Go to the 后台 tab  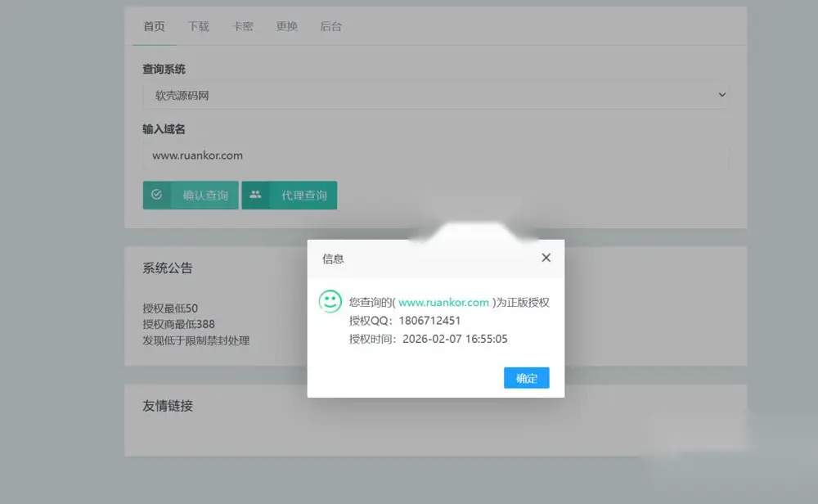(330, 26)
